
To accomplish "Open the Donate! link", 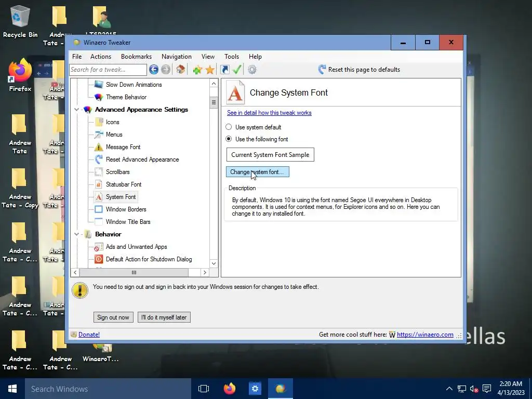I will pos(89,335).
